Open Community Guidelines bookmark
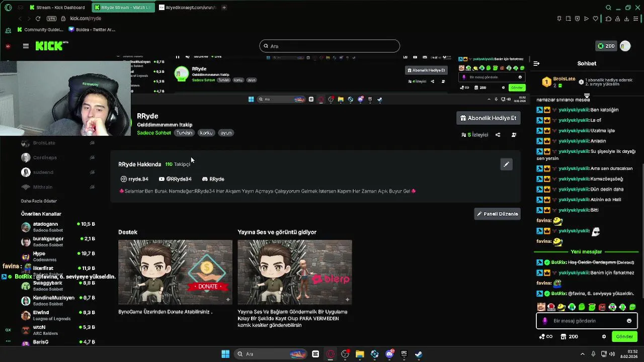Viewport: 644px width, 362px height. coord(41,30)
